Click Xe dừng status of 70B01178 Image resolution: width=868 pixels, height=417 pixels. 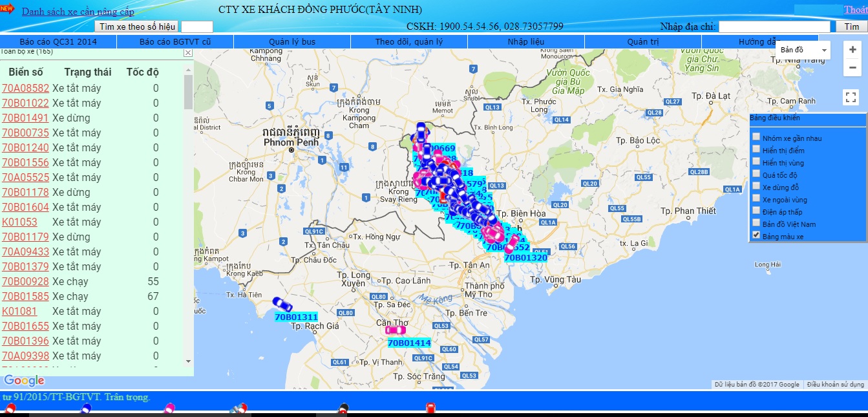pos(71,192)
